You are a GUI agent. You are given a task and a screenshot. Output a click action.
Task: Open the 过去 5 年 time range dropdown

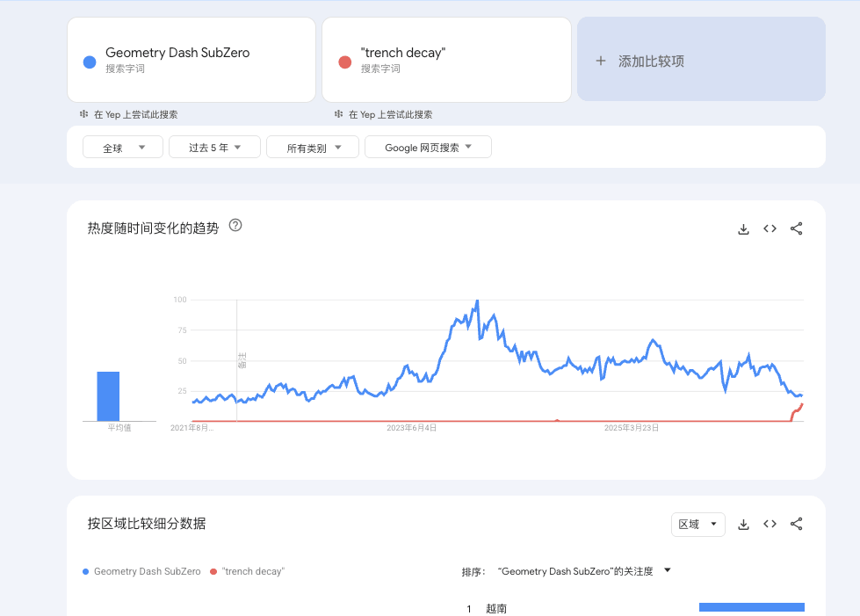pyautogui.click(x=214, y=147)
